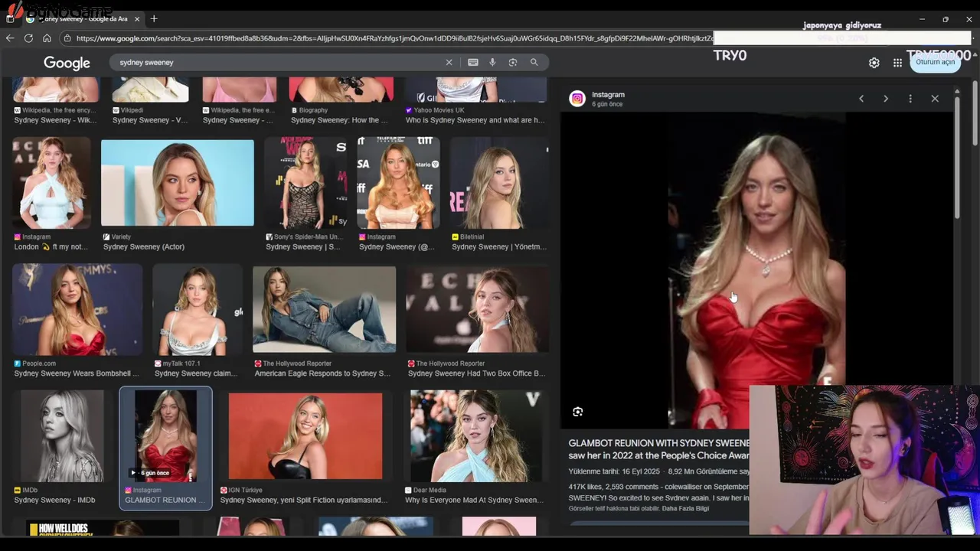Go to the previous image in preview panel
The height and width of the screenshot is (551, 980).
[861, 99]
